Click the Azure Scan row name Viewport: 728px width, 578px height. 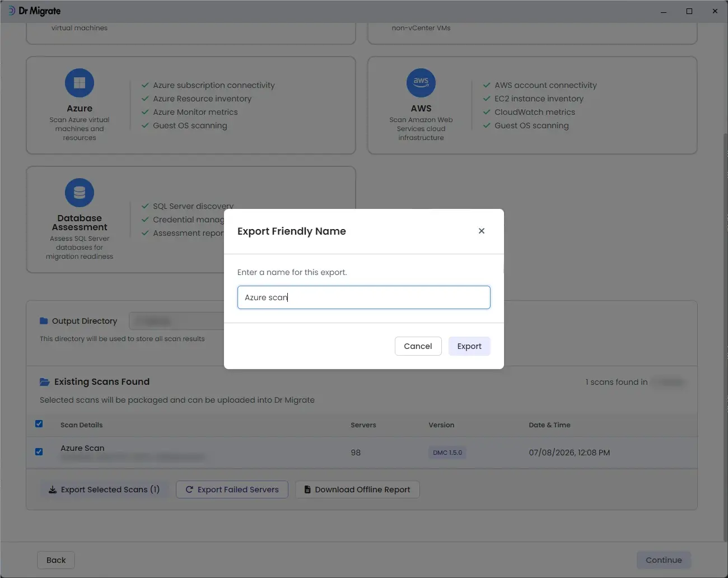(x=82, y=448)
